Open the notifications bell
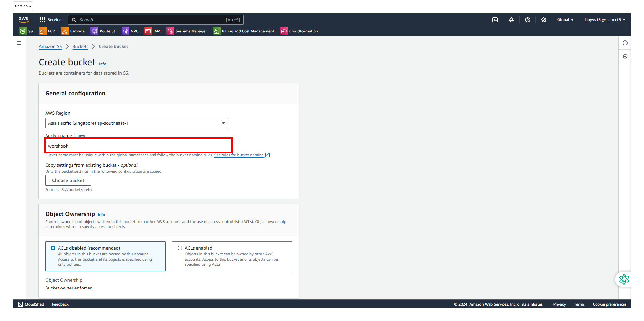Viewport: 644px width, 321px height. click(x=511, y=20)
